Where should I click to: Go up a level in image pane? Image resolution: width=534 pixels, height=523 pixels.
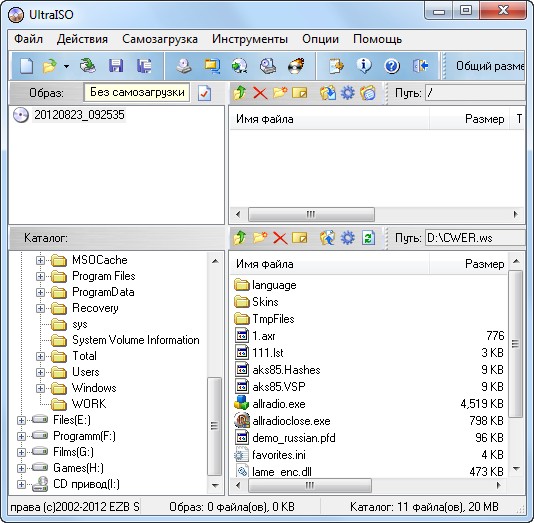(x=240, y=93)
